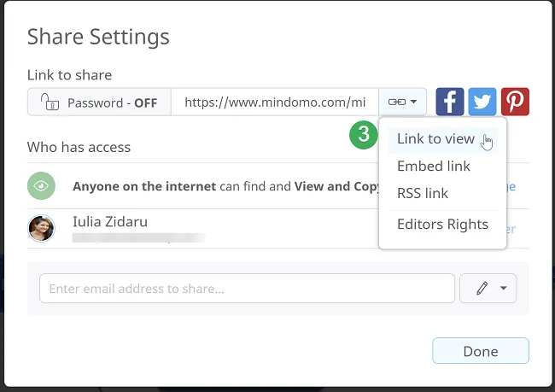
Task: Select Link to view option
Action: (x=435, y=139)
